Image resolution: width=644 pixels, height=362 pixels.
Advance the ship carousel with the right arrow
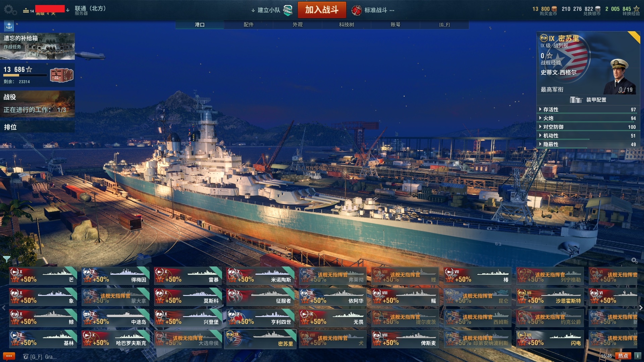coord(641,307)
